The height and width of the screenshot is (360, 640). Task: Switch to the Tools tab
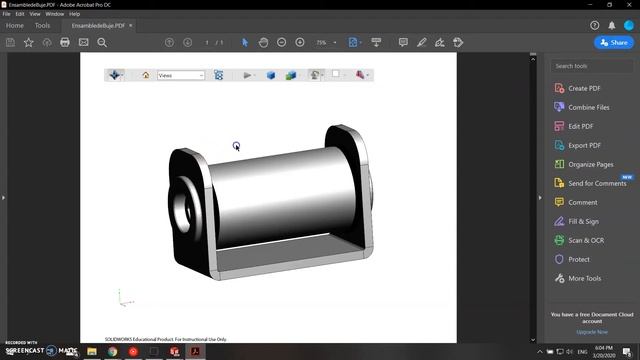point(42,25)
